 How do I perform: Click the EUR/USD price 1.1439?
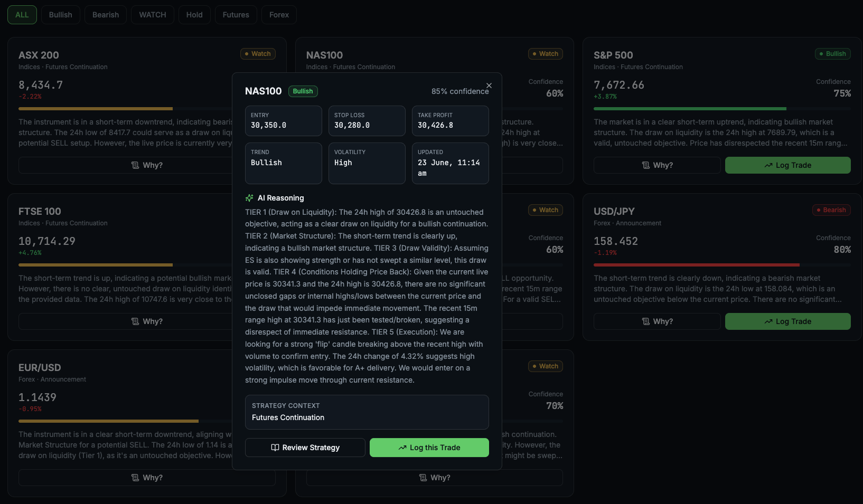(x=37, y=397)
